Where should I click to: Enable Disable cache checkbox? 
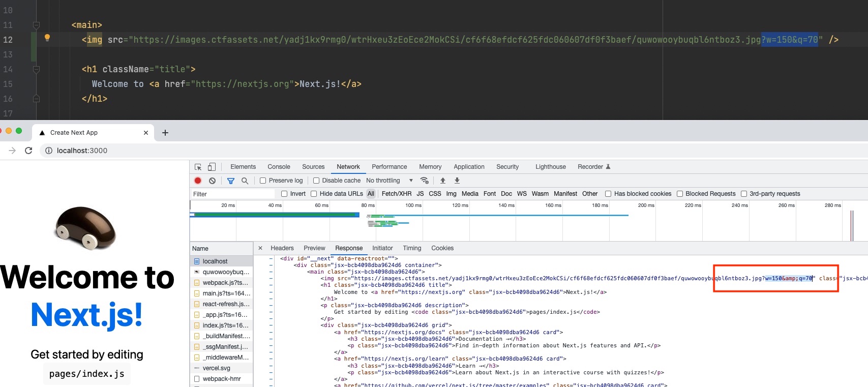coord(316,181)
